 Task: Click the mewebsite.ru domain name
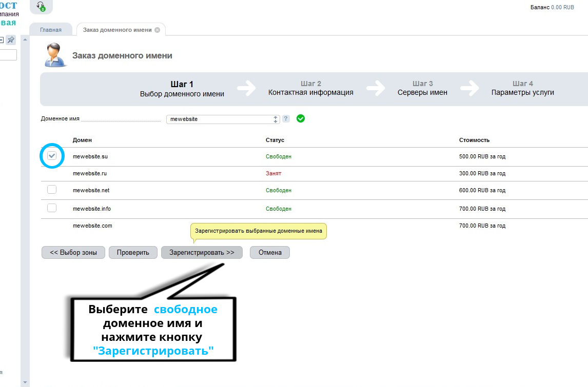pyautogui.click(x=90, y=173)
